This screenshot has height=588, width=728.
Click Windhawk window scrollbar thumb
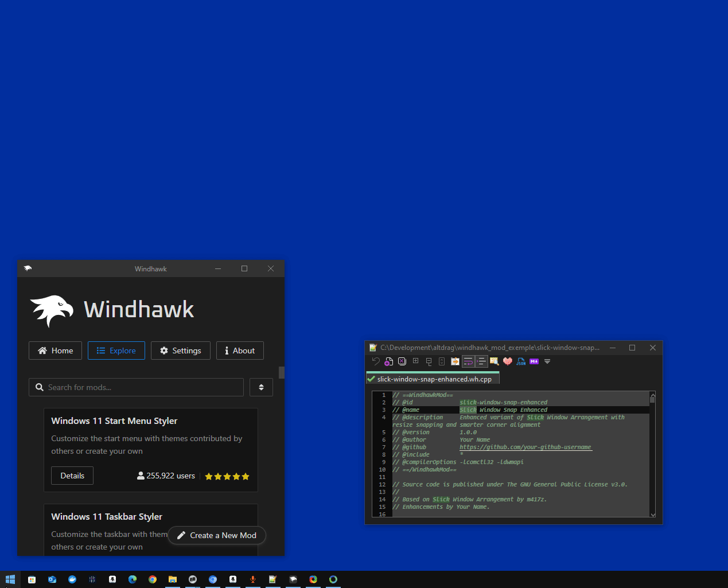pos(282,372)
